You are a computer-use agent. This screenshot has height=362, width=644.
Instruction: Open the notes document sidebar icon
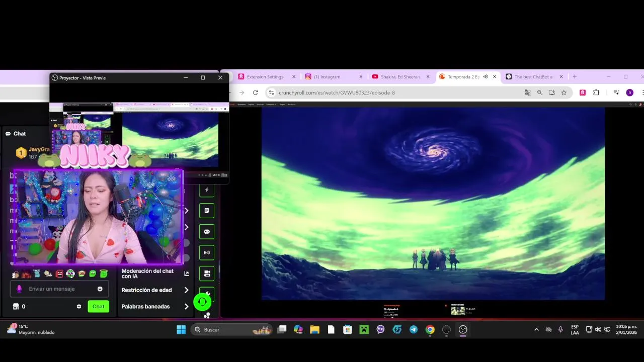point(207,211)
